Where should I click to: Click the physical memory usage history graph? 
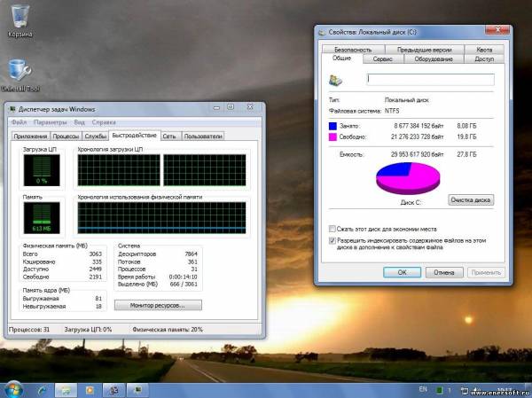pos(162,218)
